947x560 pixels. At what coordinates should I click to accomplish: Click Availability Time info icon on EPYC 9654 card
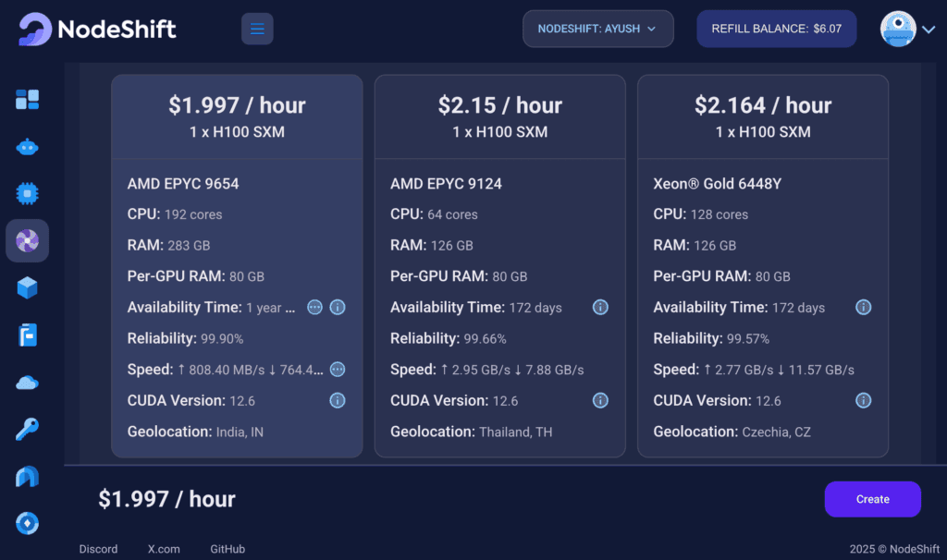point(338,307)
